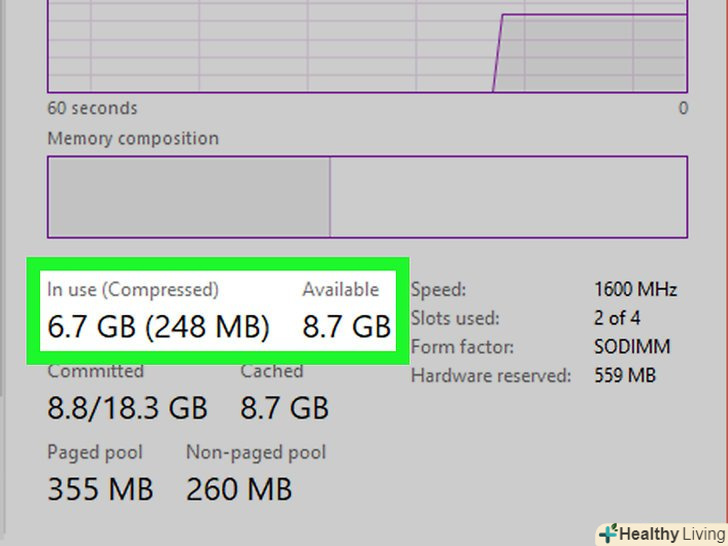Viewport: 728px width, 546px height.
Task: Click the 8.7 GB value under Cached
Action: (x=284, y=408)
